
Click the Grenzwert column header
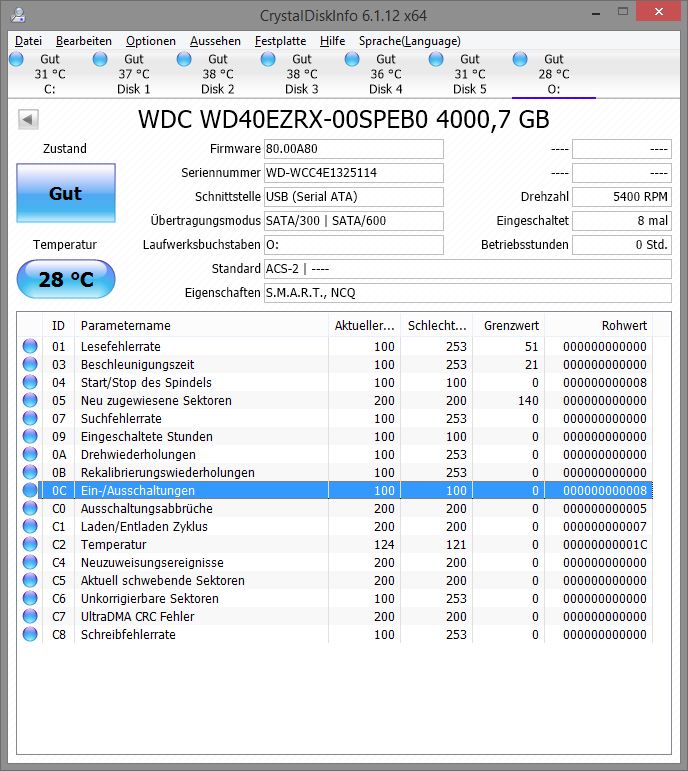point(509,326)
